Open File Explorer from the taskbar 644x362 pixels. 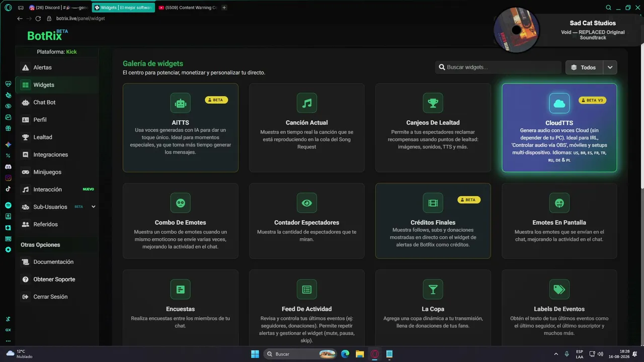pos(360,354)
